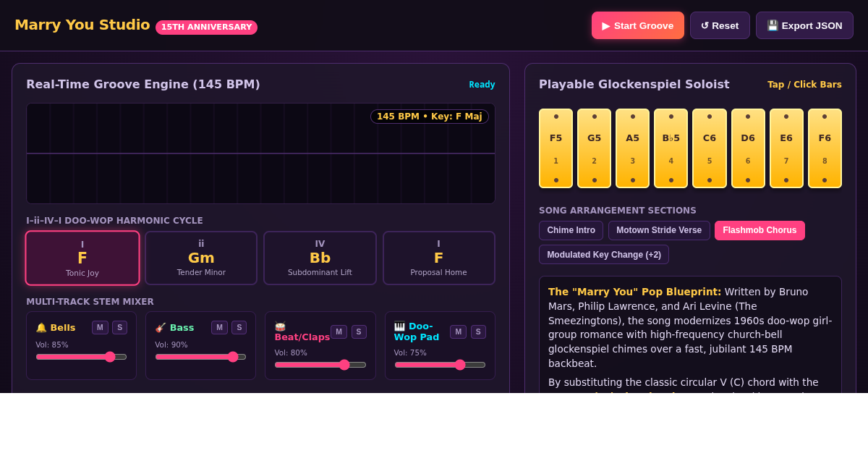868x456 pixels.
Task: Export the arrangement as JSON
Action: [x=804, y=25]
